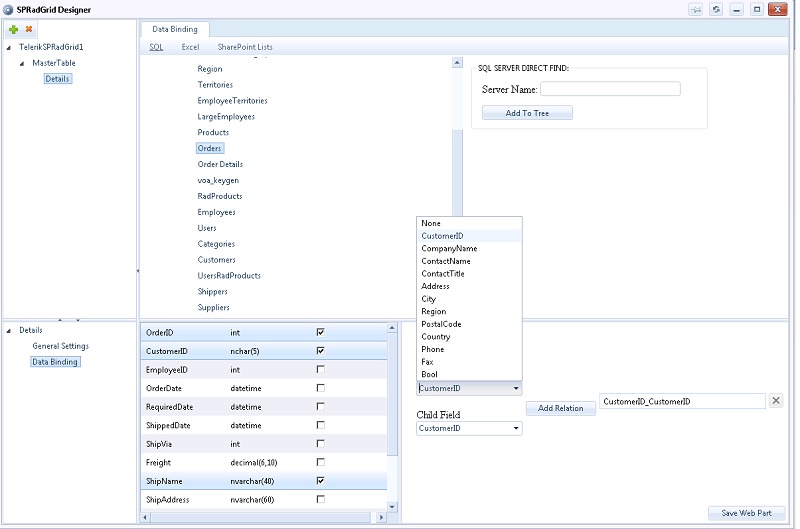Check the OrderDate checkbox

pos(320,388)
